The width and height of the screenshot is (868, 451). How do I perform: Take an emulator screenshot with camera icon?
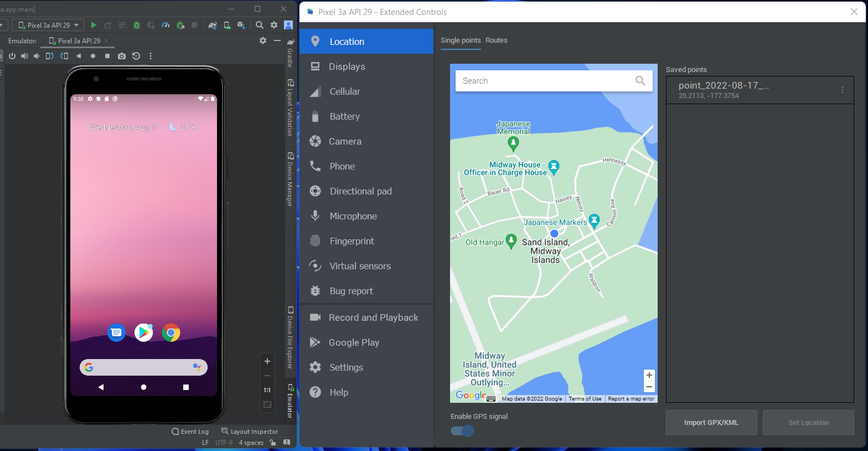tap(122, 56)
